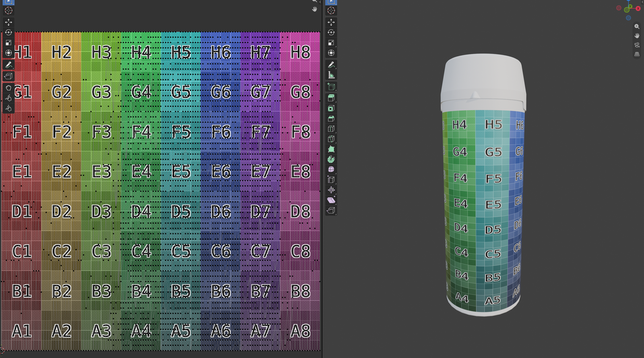Select the Transform tool in UV editor

point(8,53)
